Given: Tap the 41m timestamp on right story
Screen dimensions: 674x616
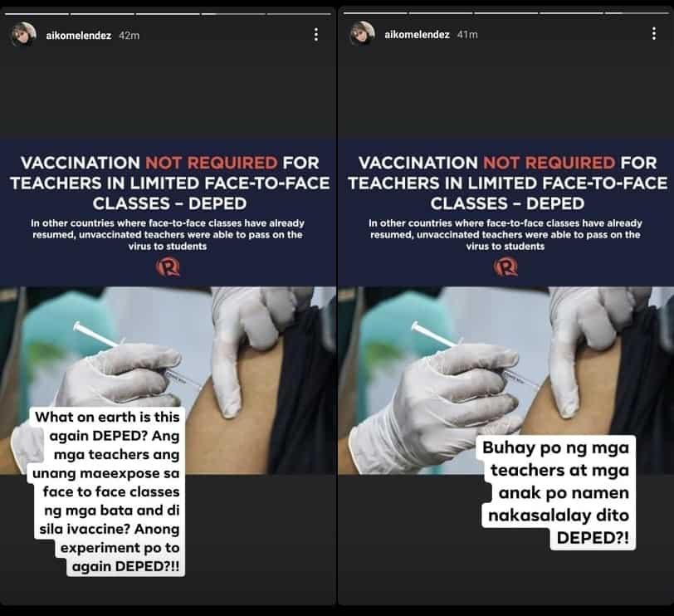Looking at the screenshot, I should coord(467,34).
